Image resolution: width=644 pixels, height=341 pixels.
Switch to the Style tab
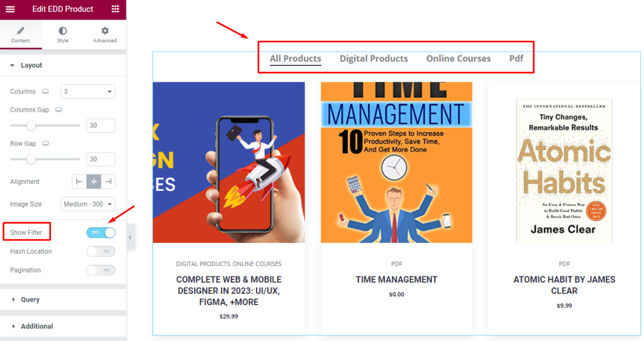[62, 35]
